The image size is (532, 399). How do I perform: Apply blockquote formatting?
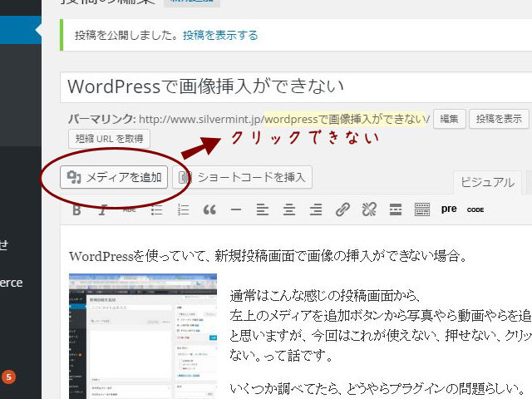[209, 210]
